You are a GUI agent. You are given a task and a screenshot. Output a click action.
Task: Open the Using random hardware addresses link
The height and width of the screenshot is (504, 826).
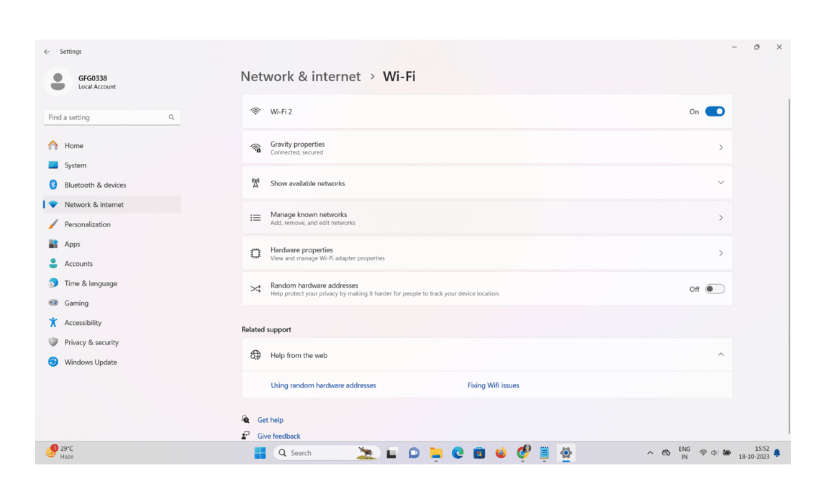pos(323,385)
